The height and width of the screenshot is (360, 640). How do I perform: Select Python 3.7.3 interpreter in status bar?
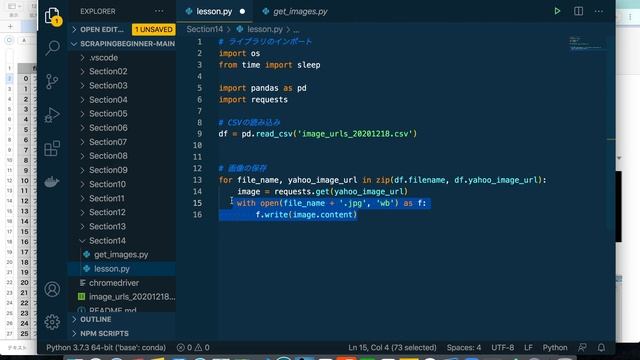tap(106, 347)
